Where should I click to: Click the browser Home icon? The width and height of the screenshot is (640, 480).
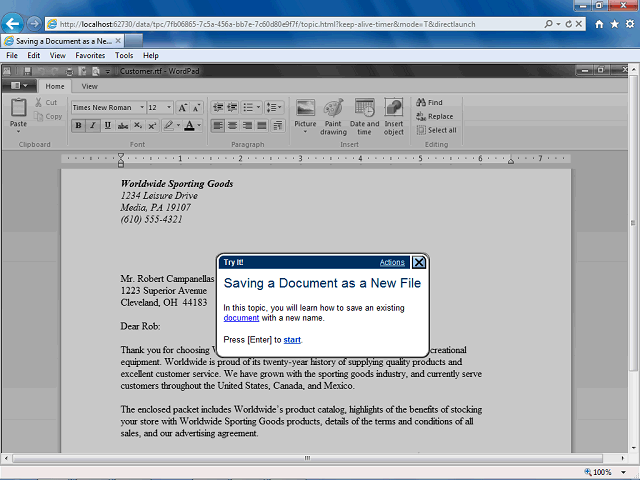(x=599, y=24)
